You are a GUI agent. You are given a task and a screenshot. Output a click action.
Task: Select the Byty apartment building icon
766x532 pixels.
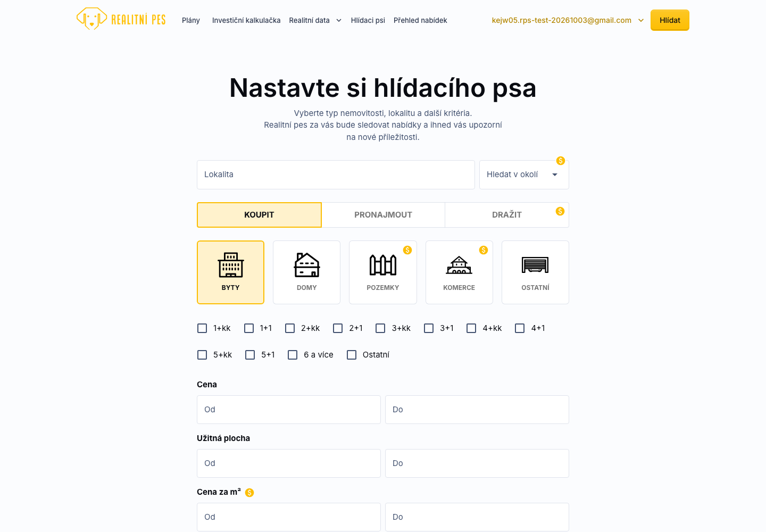231,265
